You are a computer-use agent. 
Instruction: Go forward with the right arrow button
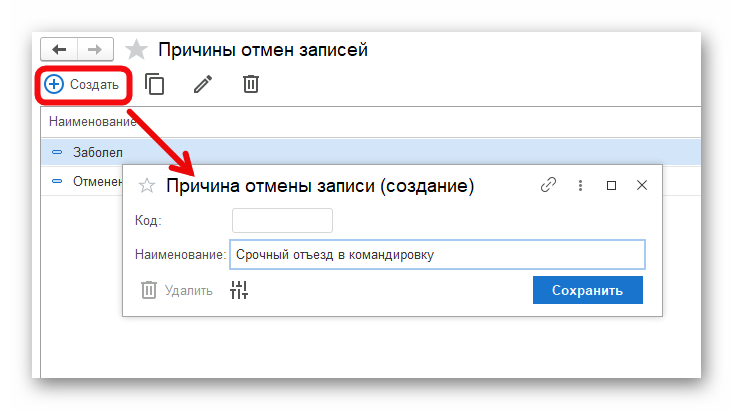[x=95, y=50]
